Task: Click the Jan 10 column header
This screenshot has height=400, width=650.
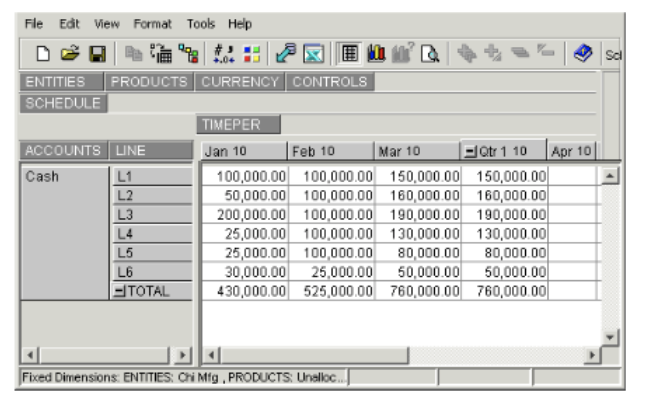Action: [x=243, y=151]
